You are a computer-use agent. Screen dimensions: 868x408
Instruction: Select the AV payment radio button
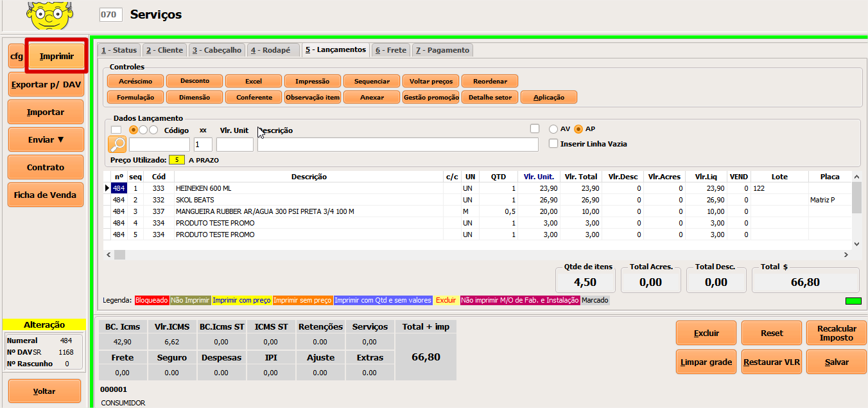pos(555,129)
